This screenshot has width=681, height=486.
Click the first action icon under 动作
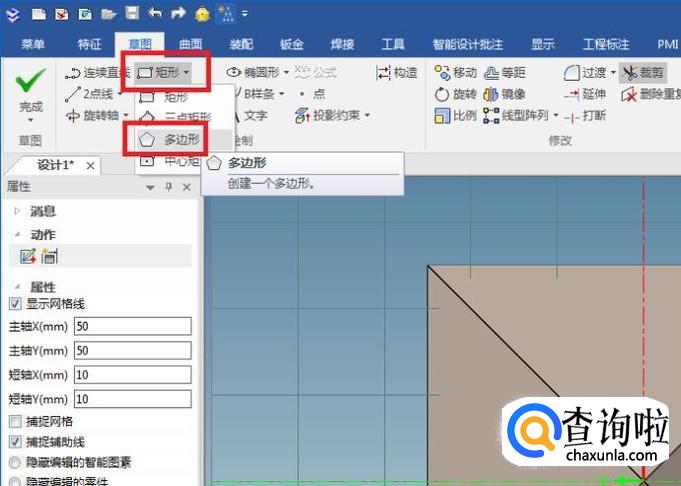pyautogui.click(x=28, y=256)
